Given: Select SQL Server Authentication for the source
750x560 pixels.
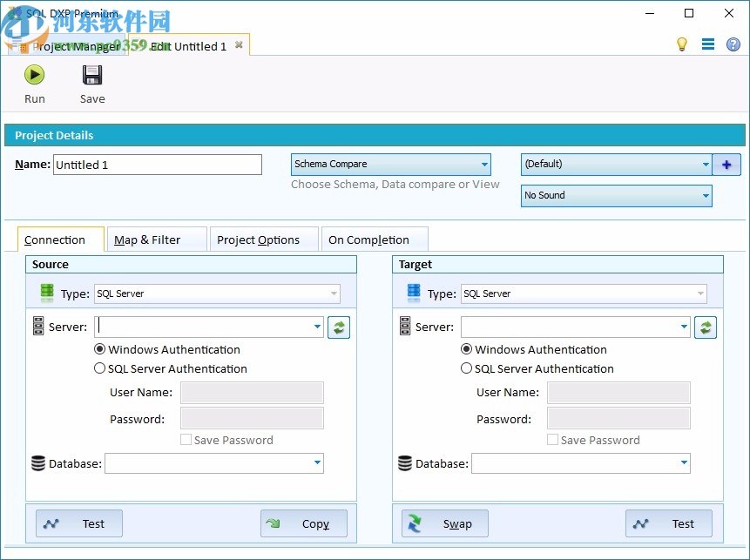Looking at the screenshot, I should pos(100,368).
